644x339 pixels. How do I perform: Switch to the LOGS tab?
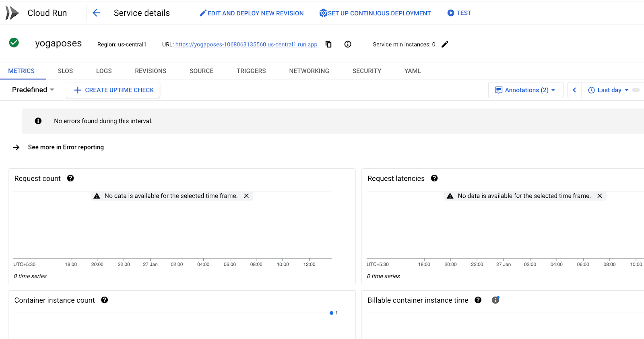(x=104, y=71)
